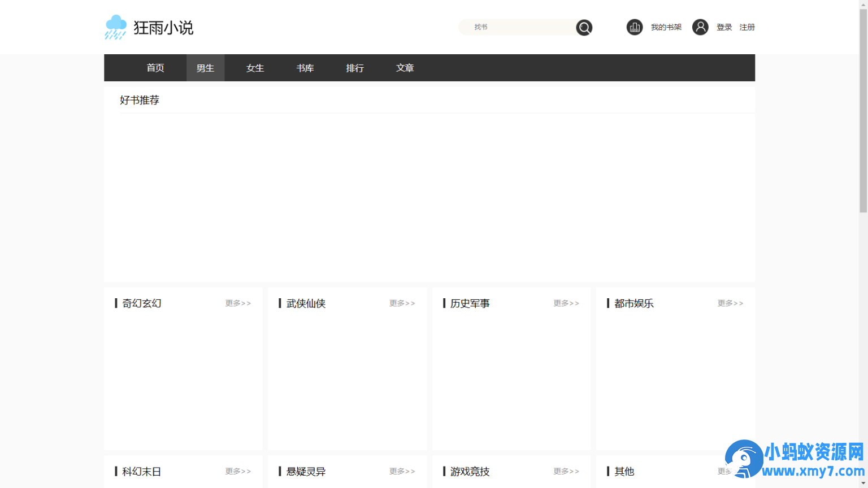The image size is (868, 488).
Task: Click the scrollbar up arrow
Action: coord(863,4)
